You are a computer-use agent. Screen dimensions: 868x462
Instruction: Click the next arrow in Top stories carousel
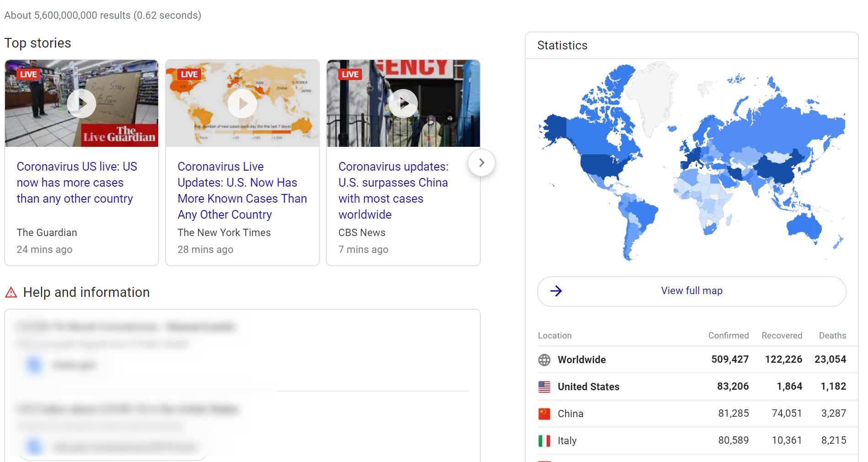tap(481, 162)
